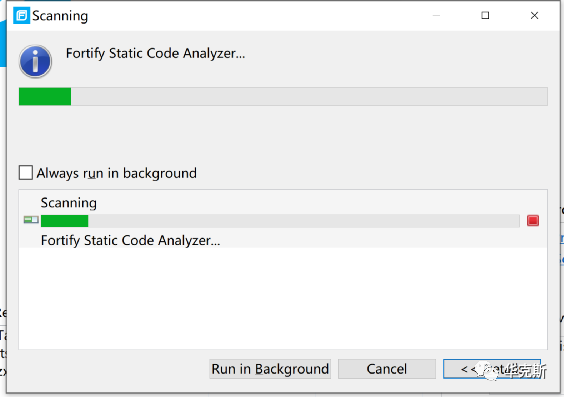The width and height of the screenshot is (564, 397).
Task: Collapse the job list using << Details
Action: (x=492, y=369)
